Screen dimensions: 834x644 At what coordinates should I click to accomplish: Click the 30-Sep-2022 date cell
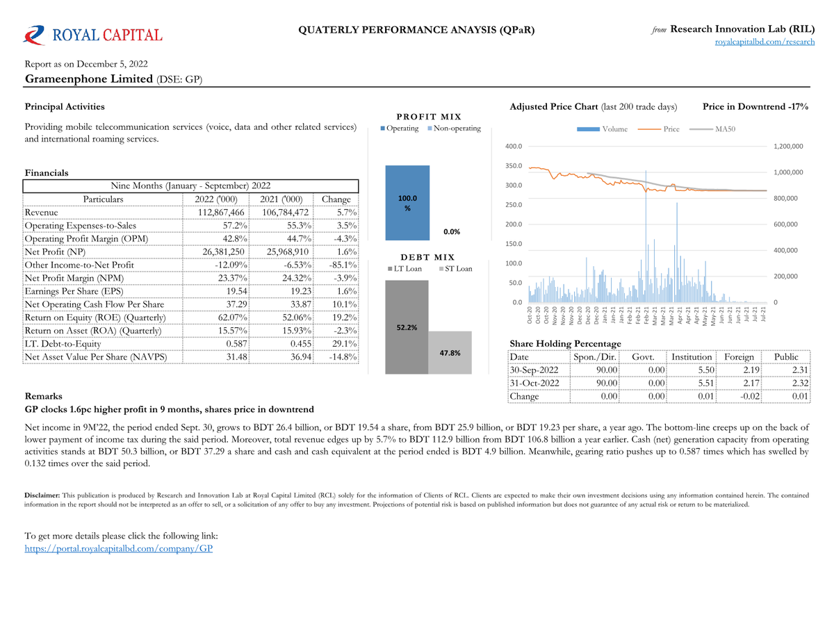coord(534,370)
